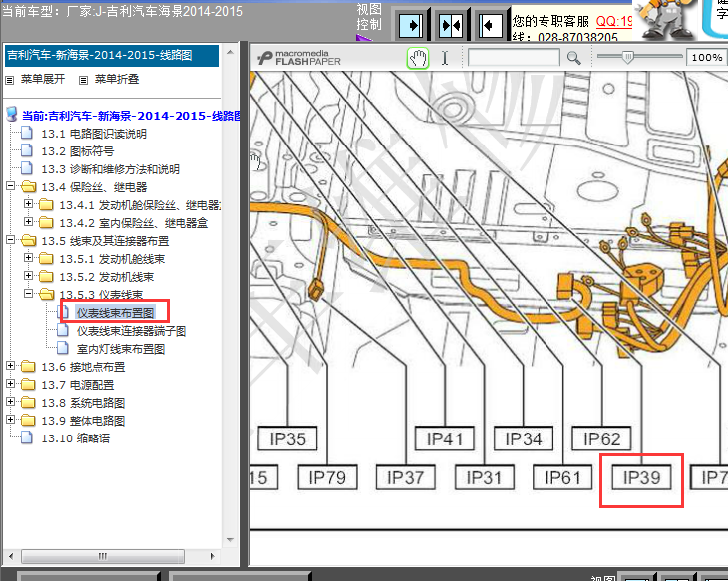This screenshot has height=581, width=728.
Task: Expand the 13.5.2 发动机线束 node
Action: coord(28,276)
